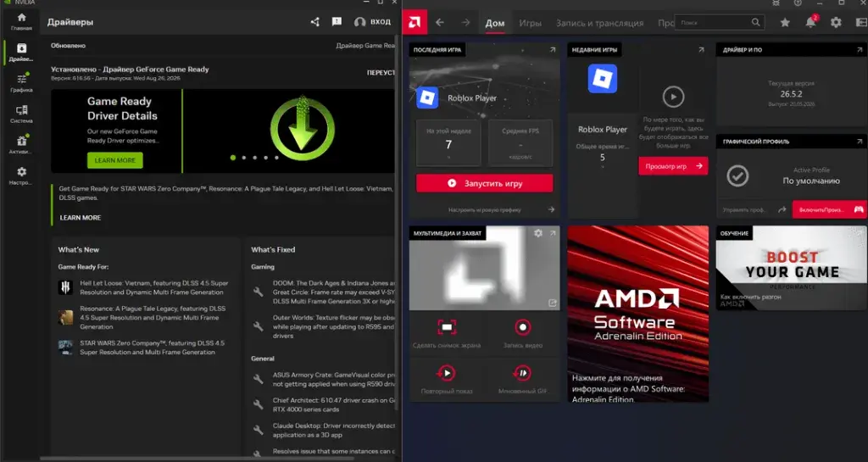Go forward with AMD right arrow

(x=465, y=23)
